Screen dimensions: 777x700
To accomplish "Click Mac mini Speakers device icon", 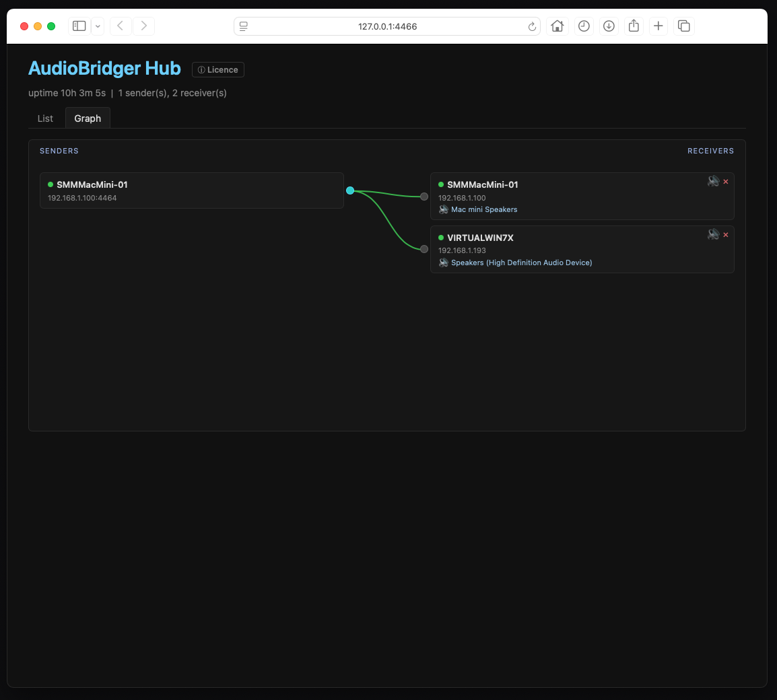I will 444,209.
